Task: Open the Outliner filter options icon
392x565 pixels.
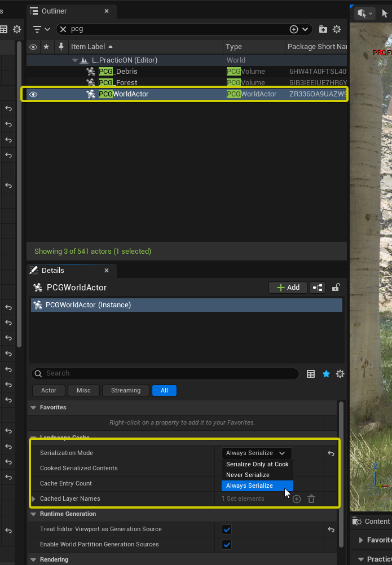Action: (x=41, y=29)
